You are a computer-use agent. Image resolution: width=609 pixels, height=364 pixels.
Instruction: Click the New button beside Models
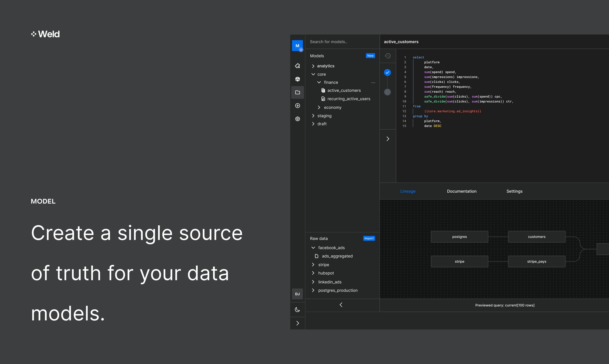click(x=370, y=56)
